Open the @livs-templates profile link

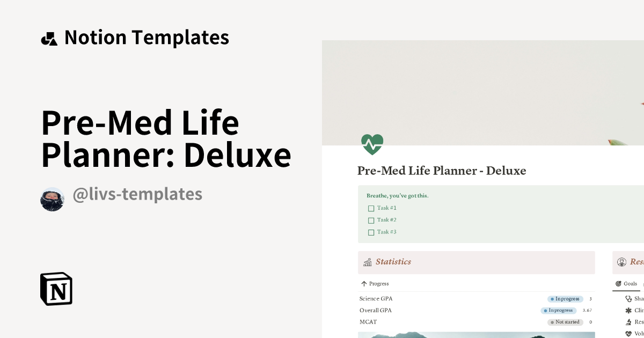point(137,194)
